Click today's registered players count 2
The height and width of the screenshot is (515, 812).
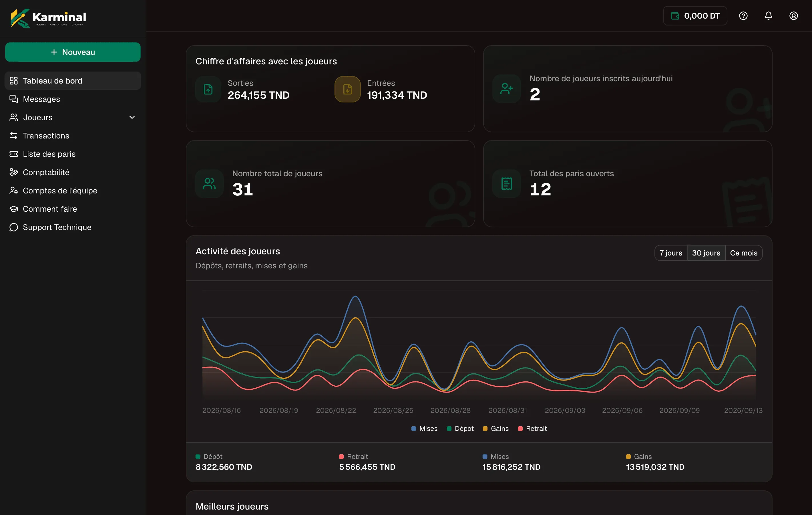[x=535, y=94]
